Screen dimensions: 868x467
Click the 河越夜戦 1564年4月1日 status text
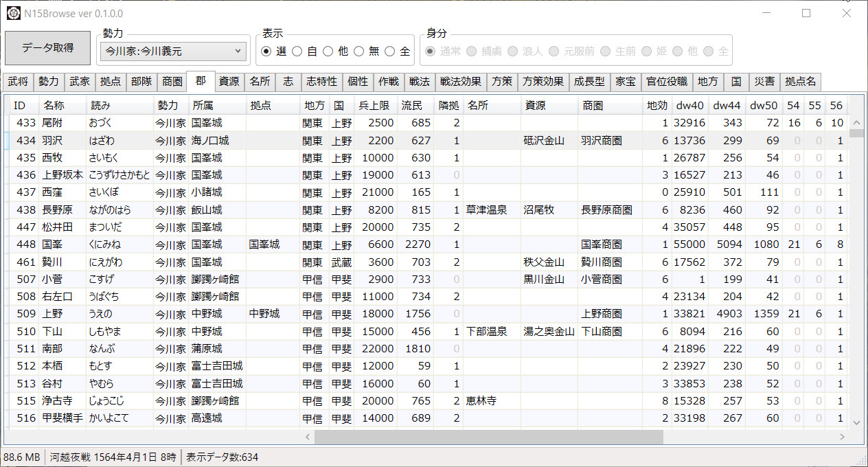pos(113,457)
